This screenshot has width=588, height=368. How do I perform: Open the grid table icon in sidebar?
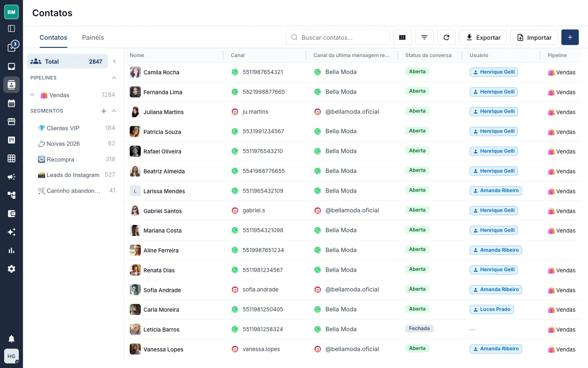(x=11, y=158)
